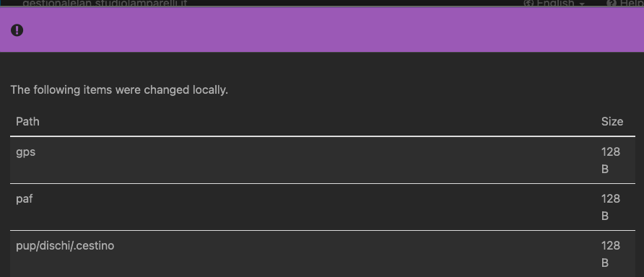The width and height of the screenshot is (644, 277).
Task: Click the dropdown caret next to English
Action: [x=582, y=4]
